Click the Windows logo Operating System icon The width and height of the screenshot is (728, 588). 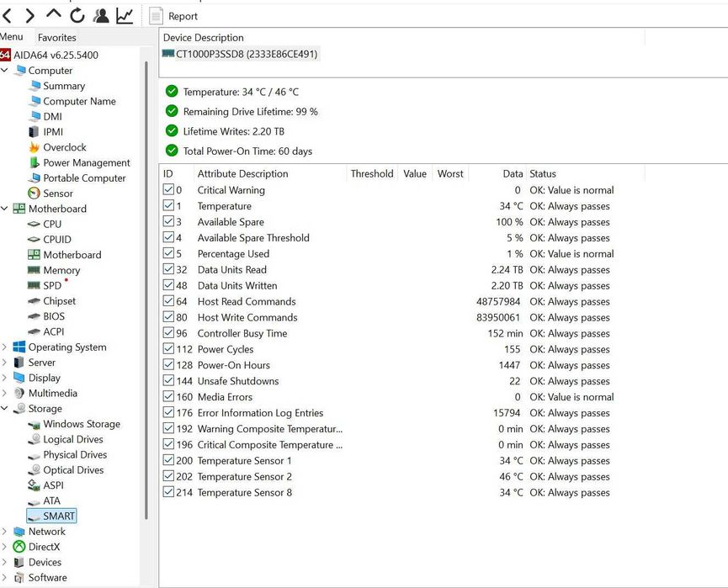(19, 347)
